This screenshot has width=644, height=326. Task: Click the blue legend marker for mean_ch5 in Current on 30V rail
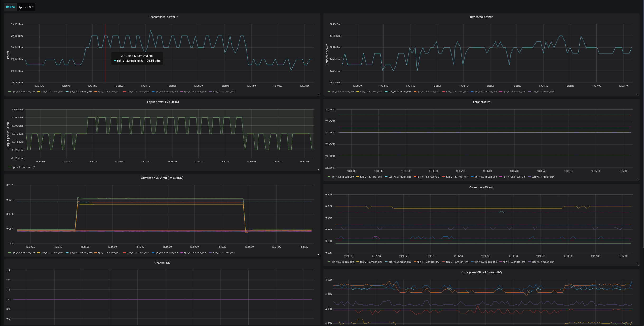pos(153,253)
